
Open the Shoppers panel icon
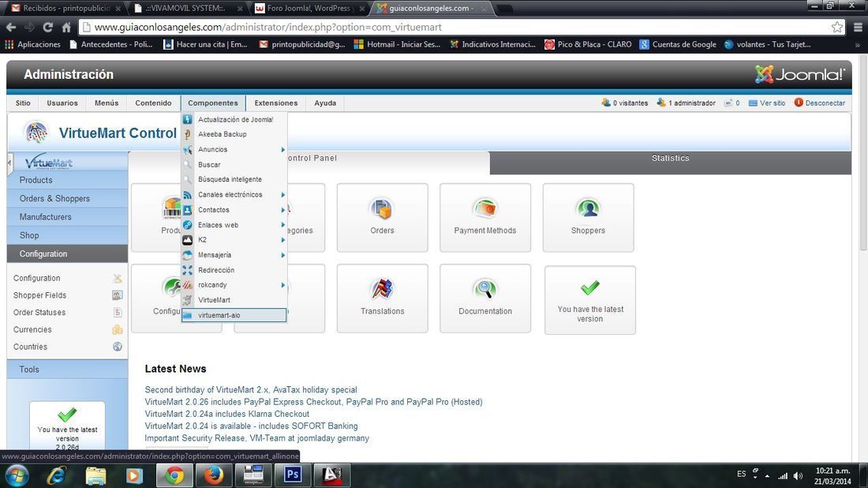tap(588, 218)
